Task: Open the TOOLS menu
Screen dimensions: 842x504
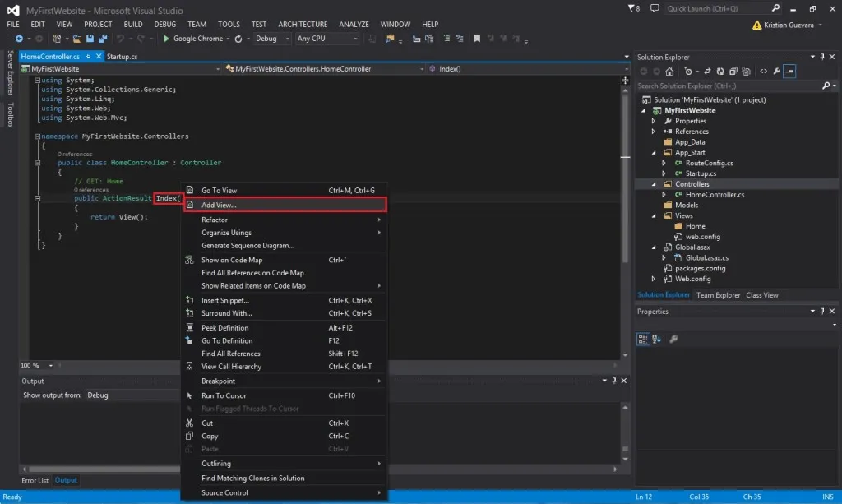Action: click(x=229, y=24)
